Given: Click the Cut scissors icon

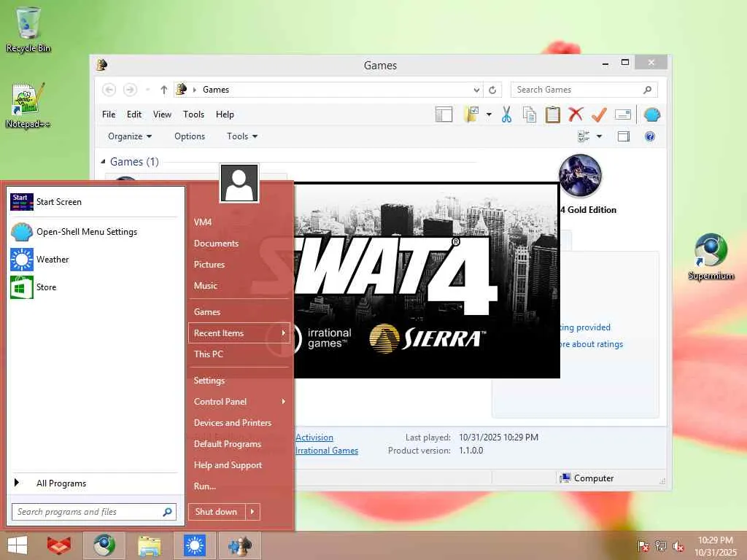Looking at the screenshot, I should [506, 114].
